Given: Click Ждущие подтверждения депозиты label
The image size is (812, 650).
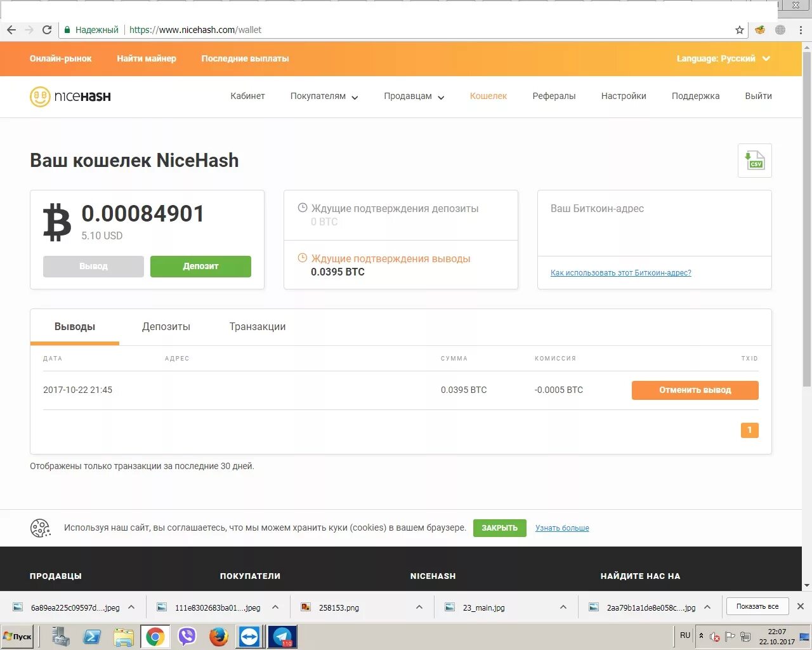Looking at the screenshot, I should pyautogui.click(x=395, y=209).
